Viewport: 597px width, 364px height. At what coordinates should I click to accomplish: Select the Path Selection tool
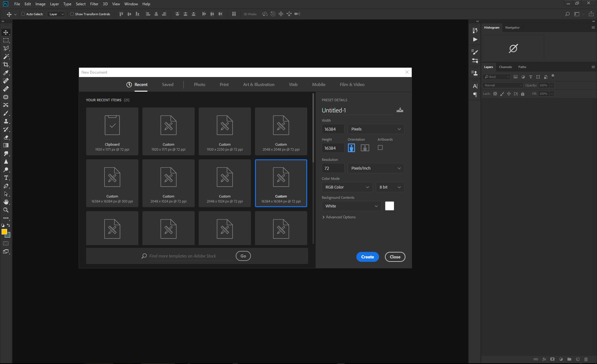(6, 194)
